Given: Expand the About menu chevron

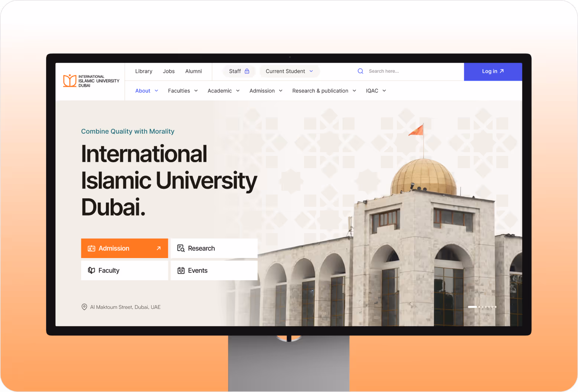Looking at the screenshot, I should coord(156,91).
